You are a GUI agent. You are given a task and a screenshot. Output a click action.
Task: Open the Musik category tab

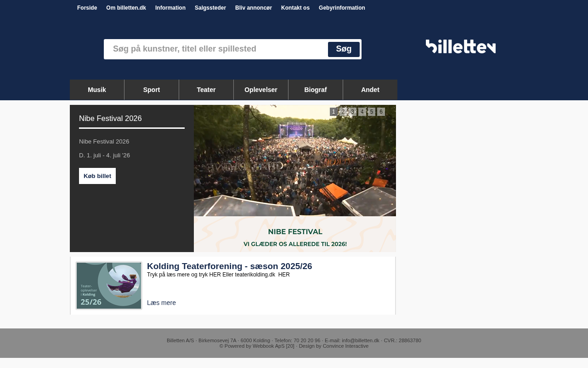(x=97, y=90)
